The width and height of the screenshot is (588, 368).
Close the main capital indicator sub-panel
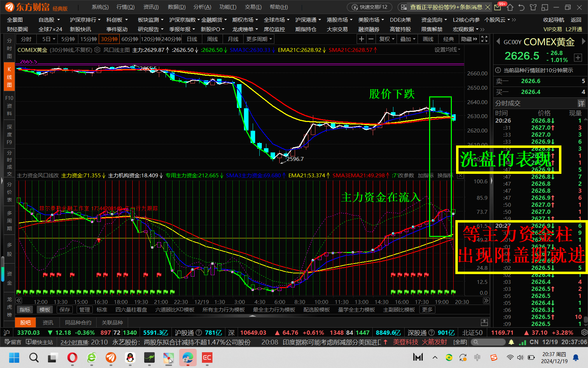(461, 175)
